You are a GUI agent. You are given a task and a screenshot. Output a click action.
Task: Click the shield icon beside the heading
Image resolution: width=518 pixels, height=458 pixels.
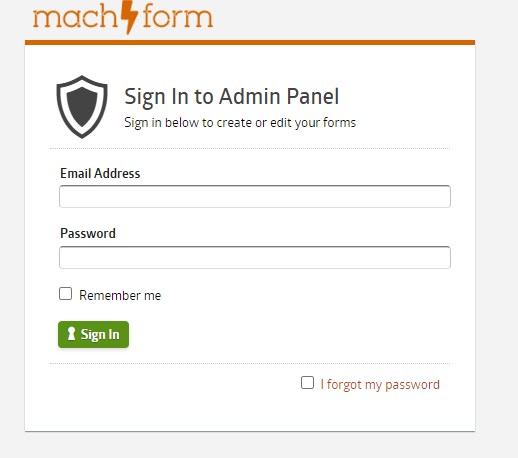pos(82,107)
